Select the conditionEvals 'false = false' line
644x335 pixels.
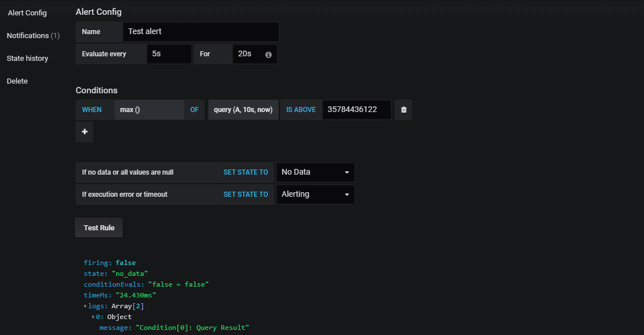tap(146, 284)
